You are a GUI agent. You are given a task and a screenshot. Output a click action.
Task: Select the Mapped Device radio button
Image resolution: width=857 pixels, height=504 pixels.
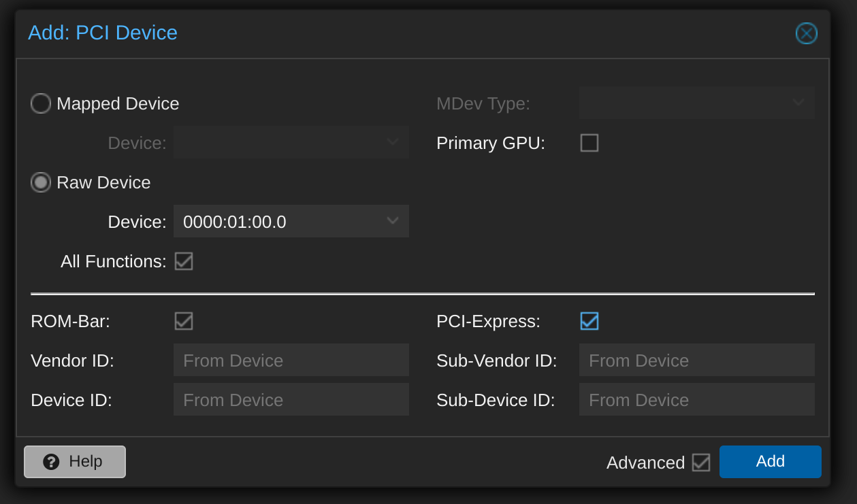tap(41, 103)
